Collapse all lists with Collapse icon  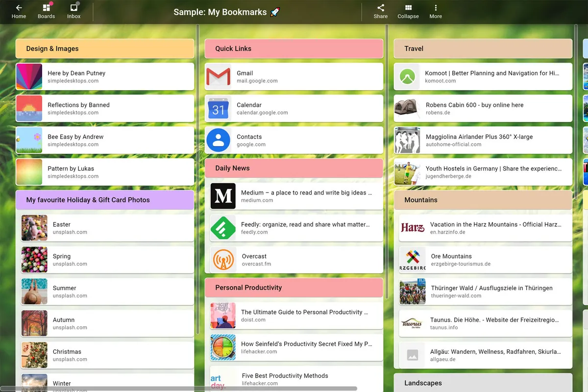pos(408,8)
